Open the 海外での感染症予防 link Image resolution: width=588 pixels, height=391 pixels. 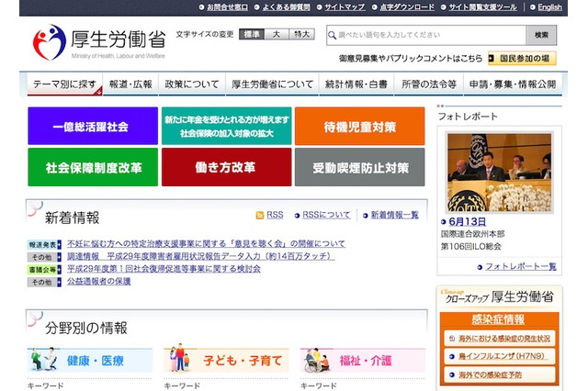490,374
